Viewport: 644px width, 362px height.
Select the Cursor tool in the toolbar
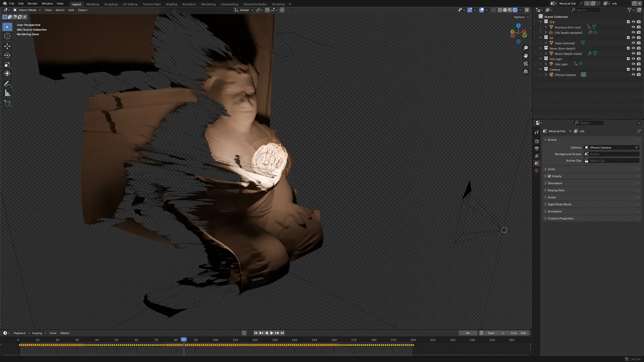click(7, 36)
